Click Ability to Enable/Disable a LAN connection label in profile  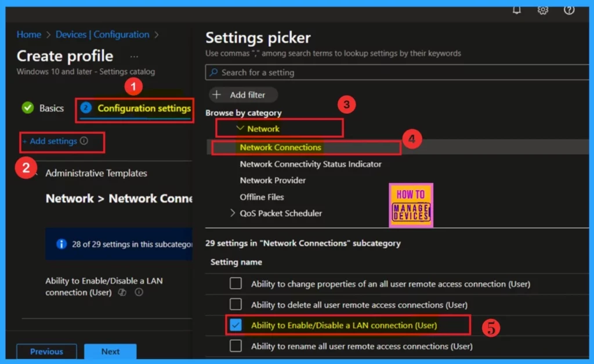(104, 286)
